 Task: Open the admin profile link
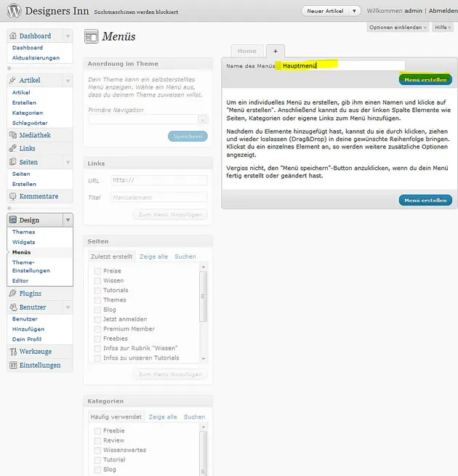[x=413, y=11]
